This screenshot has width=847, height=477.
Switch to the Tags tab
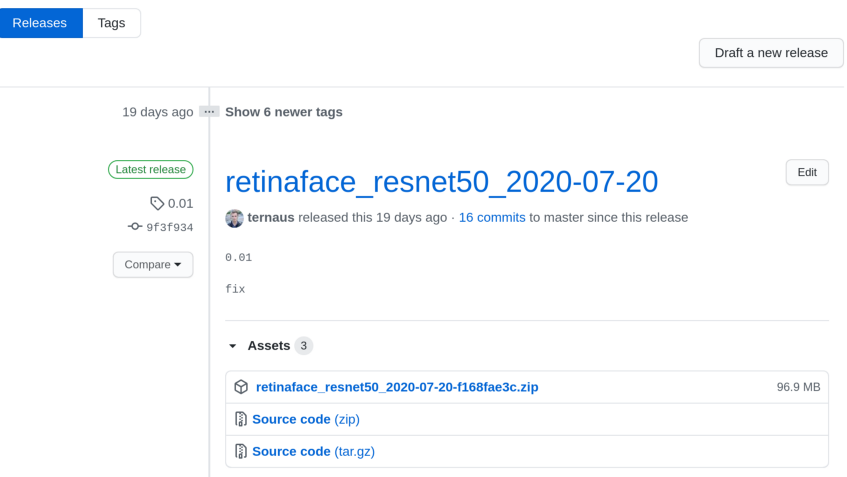[112, 23]
